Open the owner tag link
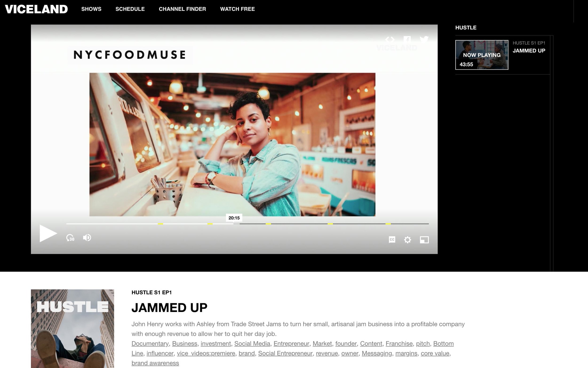588x368 pixels. 350,353
